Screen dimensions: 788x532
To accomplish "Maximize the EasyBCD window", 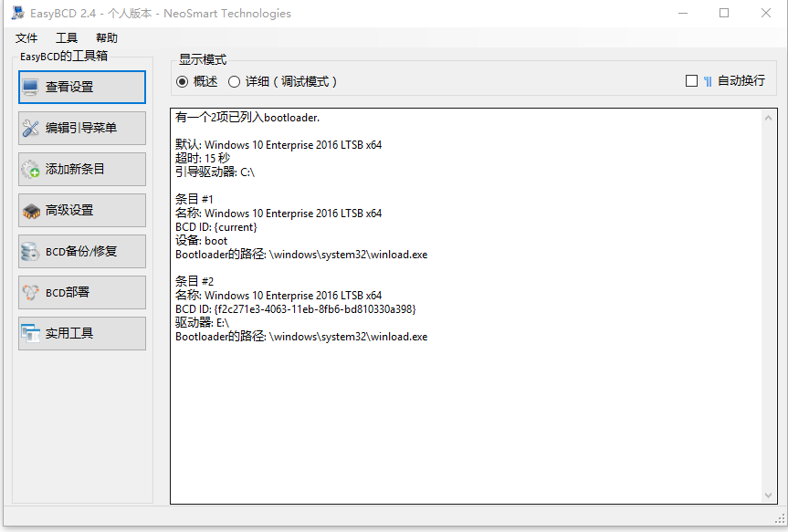I will click(724, 13).
